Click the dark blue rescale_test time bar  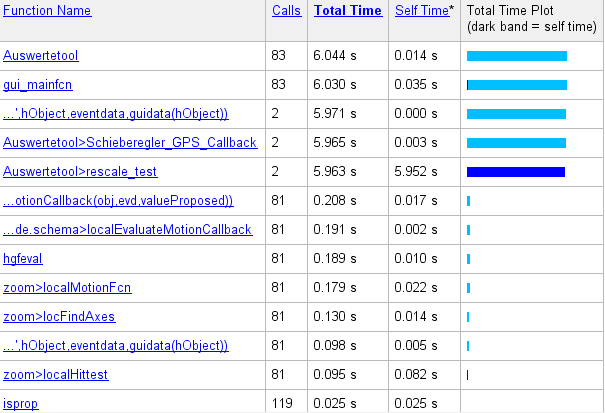(x=516, y=172)
